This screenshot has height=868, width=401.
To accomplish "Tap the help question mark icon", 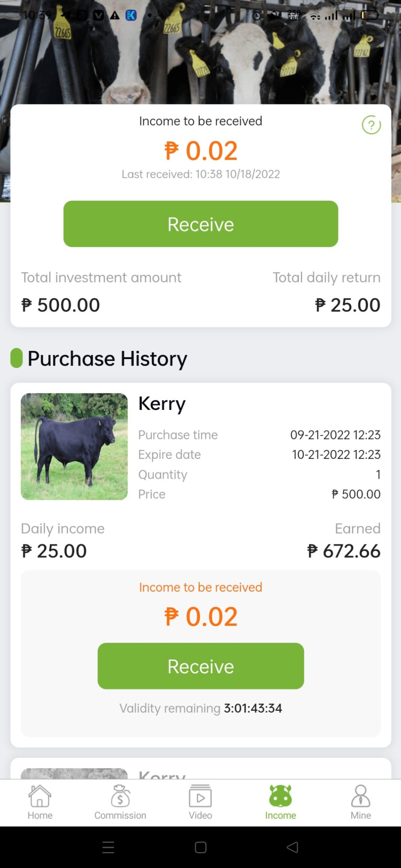I will 371,125.
